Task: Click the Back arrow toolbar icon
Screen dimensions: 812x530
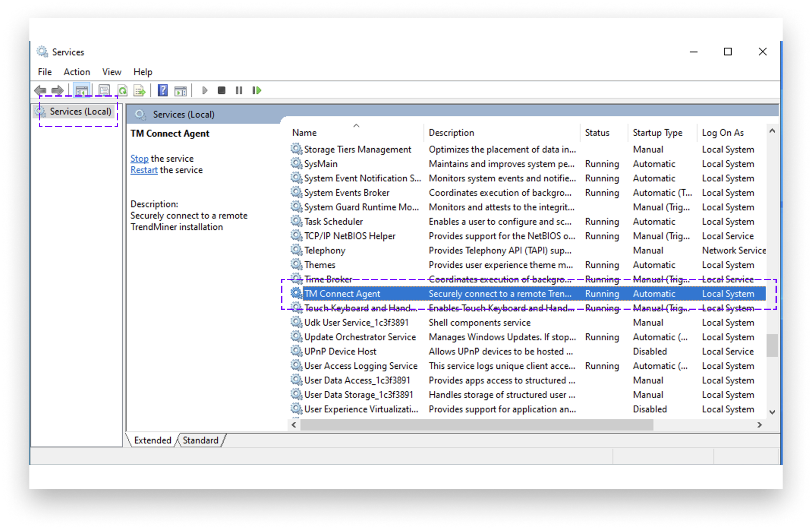Action: pyautogui.click(x=41, y=90)
